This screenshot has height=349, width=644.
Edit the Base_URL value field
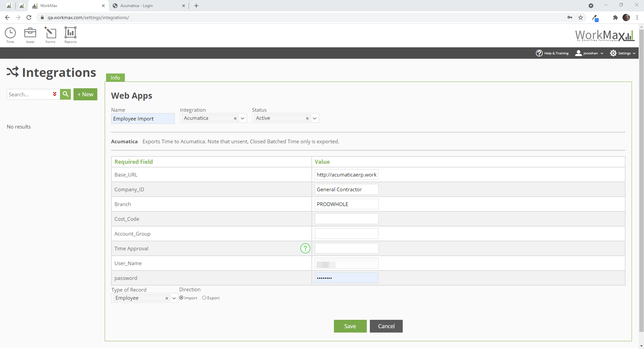pos(346,174)
